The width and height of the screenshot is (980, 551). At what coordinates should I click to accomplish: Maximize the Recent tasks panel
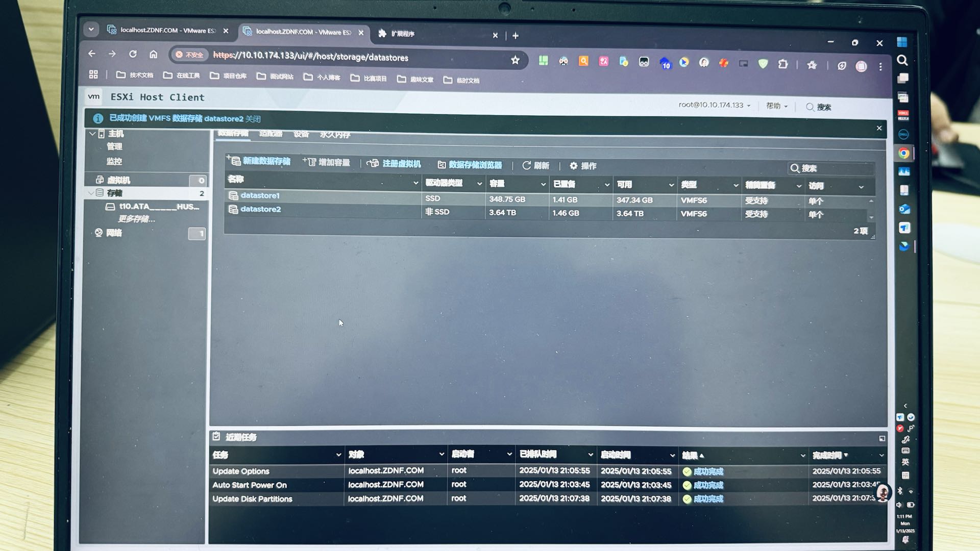(x=882, y=438)
